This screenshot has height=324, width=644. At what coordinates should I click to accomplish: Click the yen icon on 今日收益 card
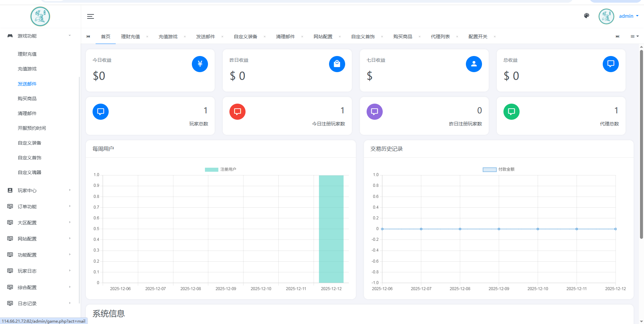tap(200, 64)
